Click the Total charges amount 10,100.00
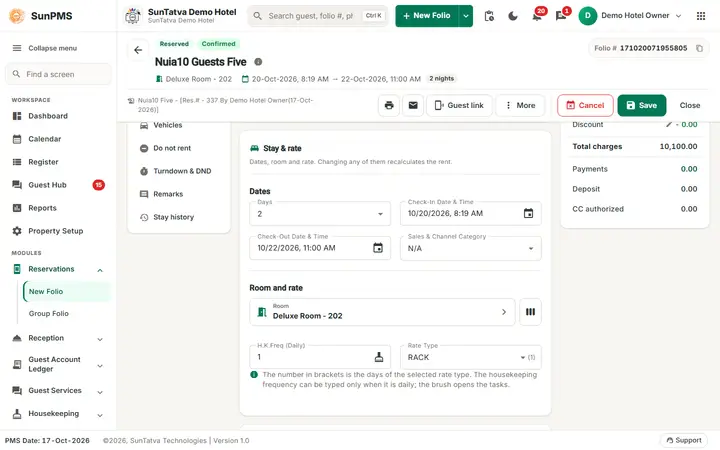The width and height of the screenshot is (720, 450). 678,146
